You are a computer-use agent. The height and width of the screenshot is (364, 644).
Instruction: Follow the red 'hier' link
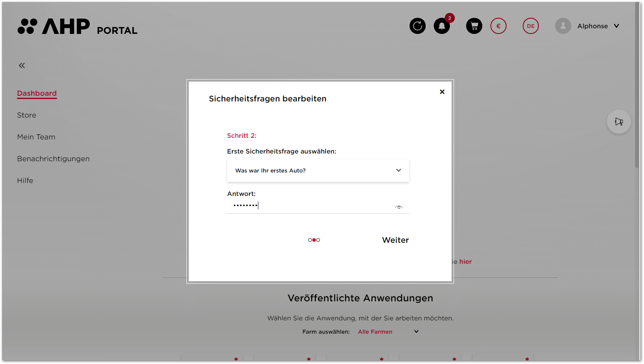click(465, 262)
